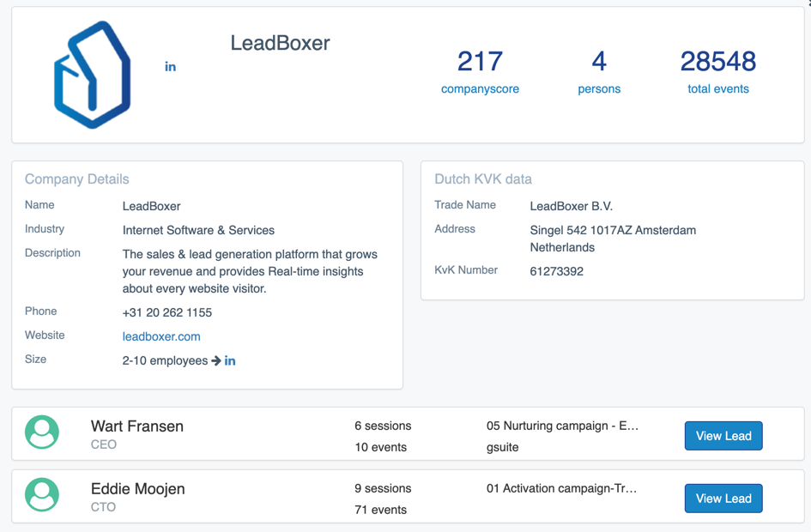Select the Dutch KVK data panel heading
The width and height of the screenshot is (811, 532).
(483, 178)
